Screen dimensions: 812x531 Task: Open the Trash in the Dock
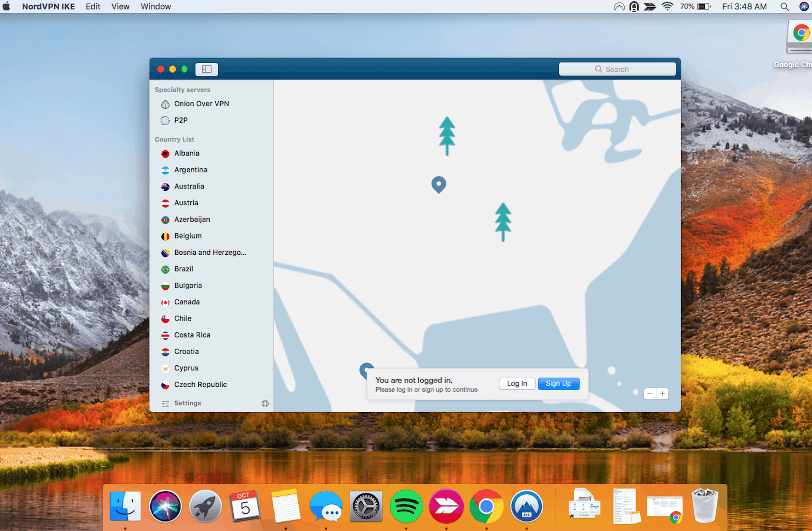click(705, 506)
